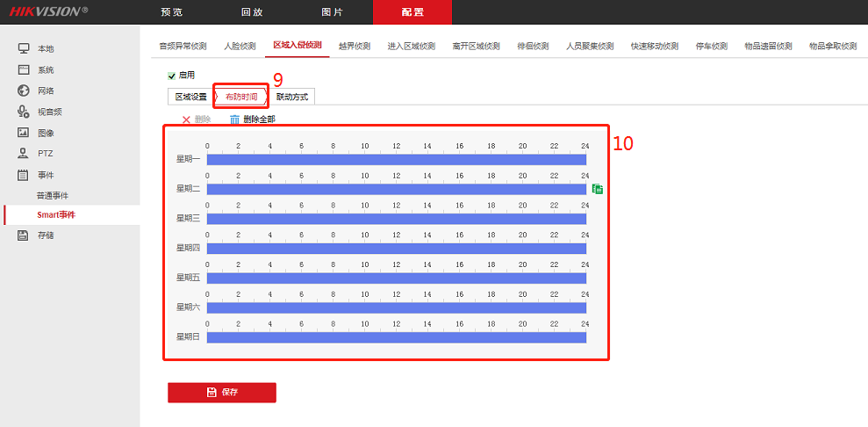Open the 越界侦测 line crossing tab
The image size is (868, 427).
tap(354, 46)
